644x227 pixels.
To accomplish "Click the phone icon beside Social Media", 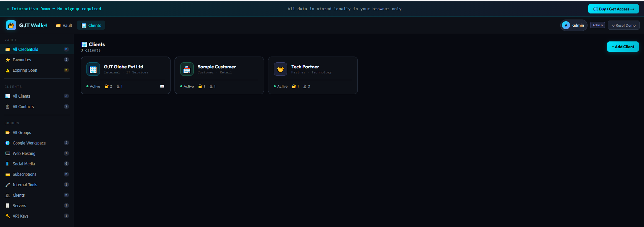I will pos(8,164).
